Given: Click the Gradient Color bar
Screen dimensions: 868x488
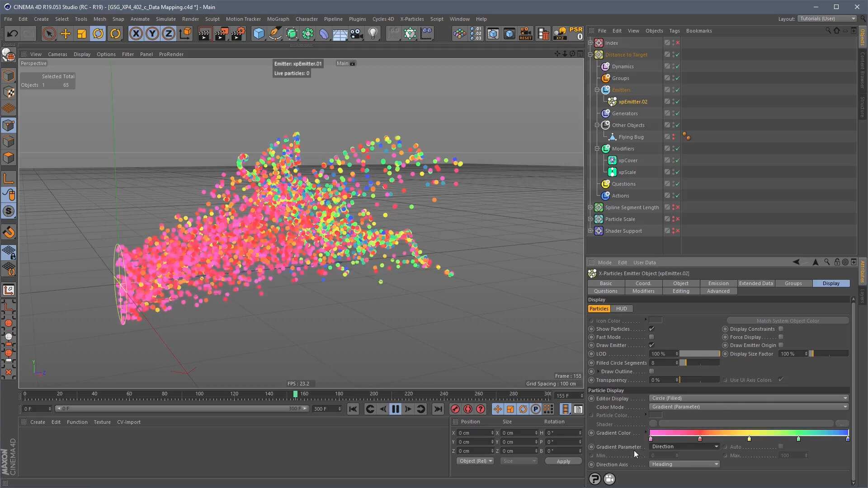Looking at the screenshot, I should point(748,432).
